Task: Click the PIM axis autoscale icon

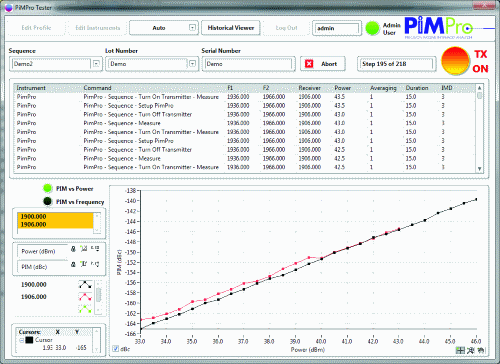Action: [x=84, y=264]
